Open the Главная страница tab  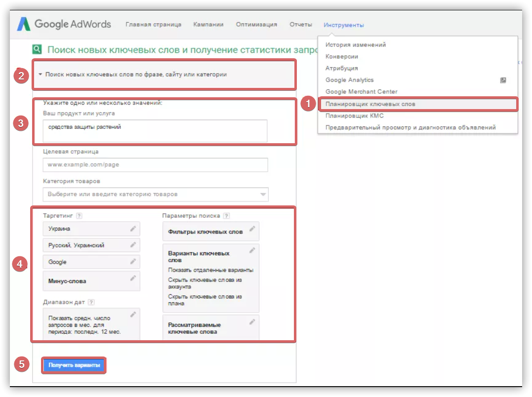click(x=153, y=24)
